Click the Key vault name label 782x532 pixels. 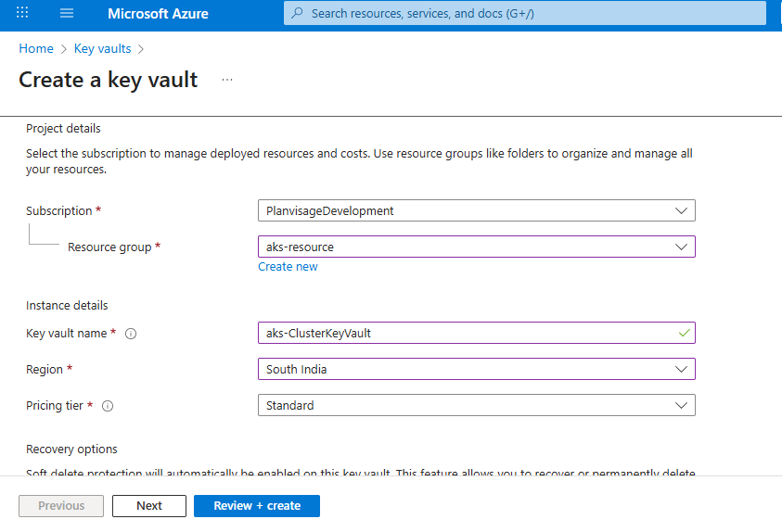click(x=67, y=334)
